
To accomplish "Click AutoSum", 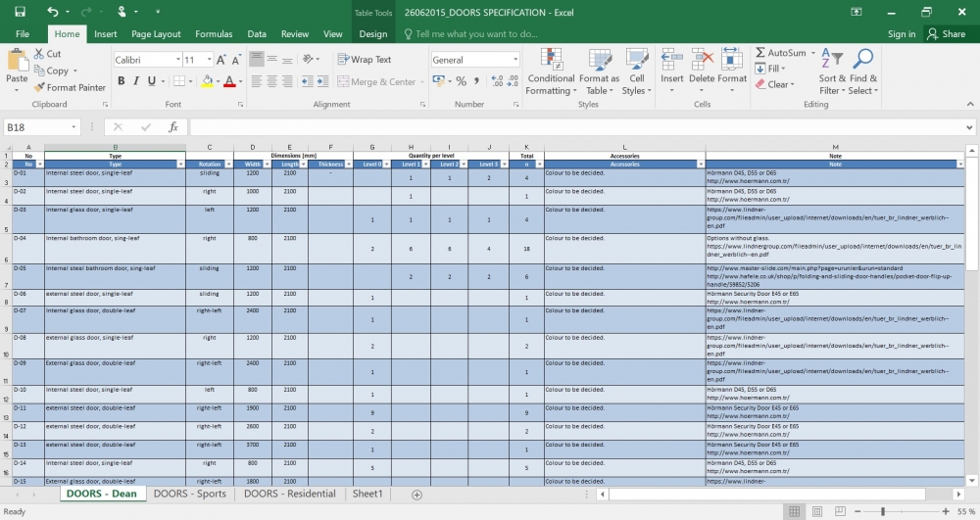I will [781, 53].
